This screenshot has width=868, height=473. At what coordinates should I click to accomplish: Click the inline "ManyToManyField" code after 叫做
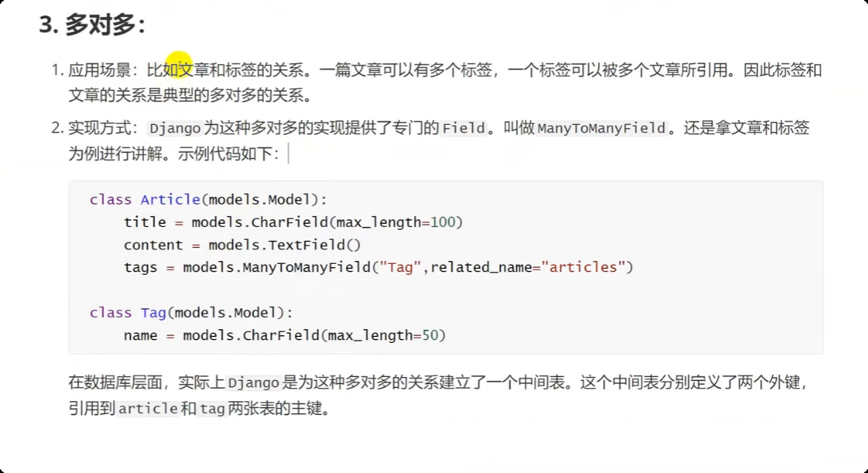point(602,128)
